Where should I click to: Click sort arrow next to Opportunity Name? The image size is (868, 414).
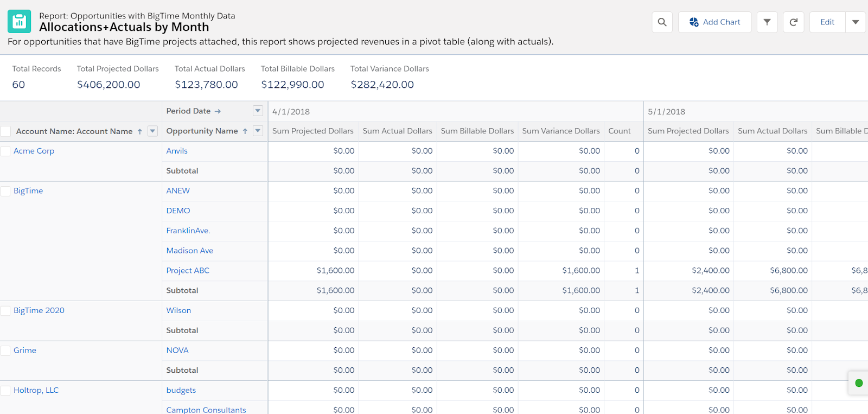[245, 131]
